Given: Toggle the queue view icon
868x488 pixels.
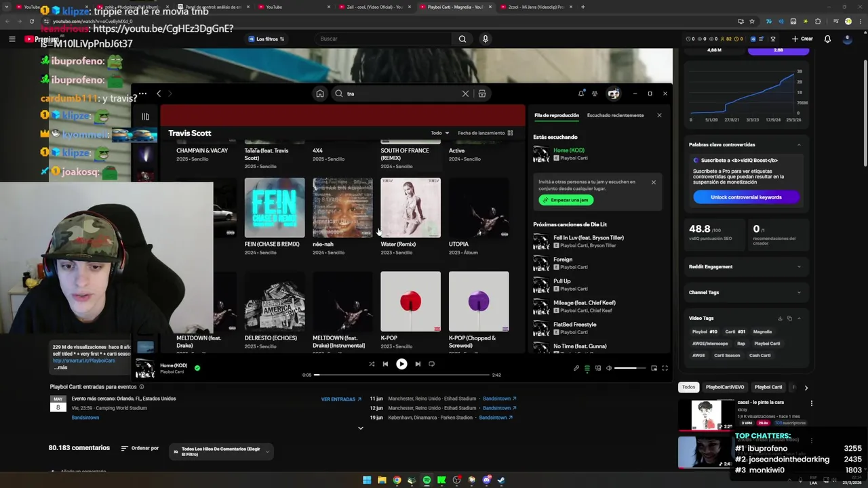Looking at the screenshot, I should point(587,368).
